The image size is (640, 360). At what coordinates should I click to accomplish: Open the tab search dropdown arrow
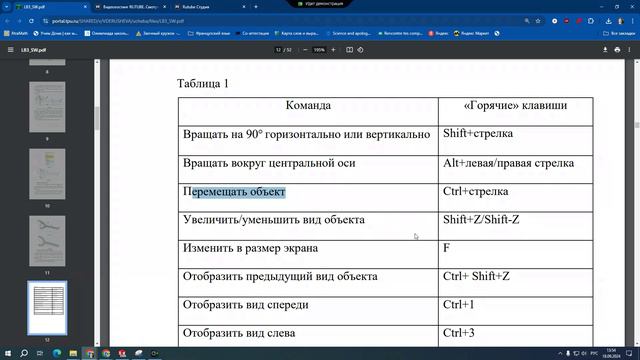tap(7, 7)
